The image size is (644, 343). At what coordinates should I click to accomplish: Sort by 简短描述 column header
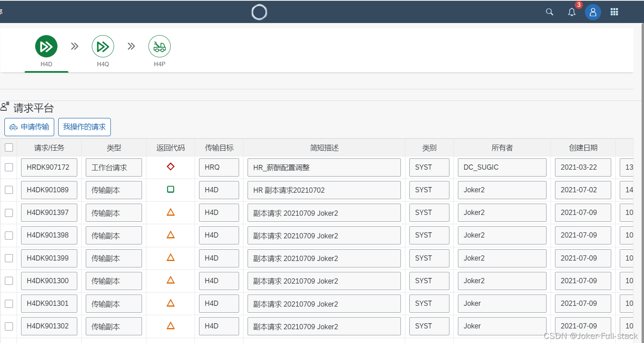click(324, 148)
